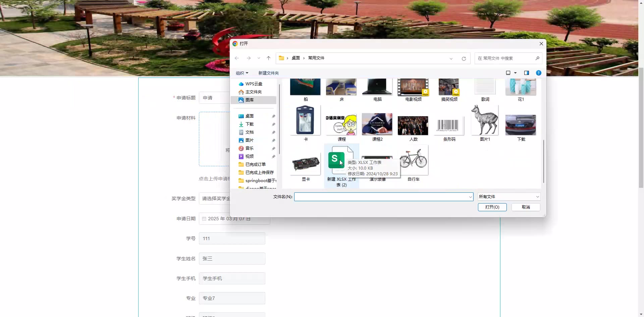Refresh the 常用文件 folder view

click(464, 58)
